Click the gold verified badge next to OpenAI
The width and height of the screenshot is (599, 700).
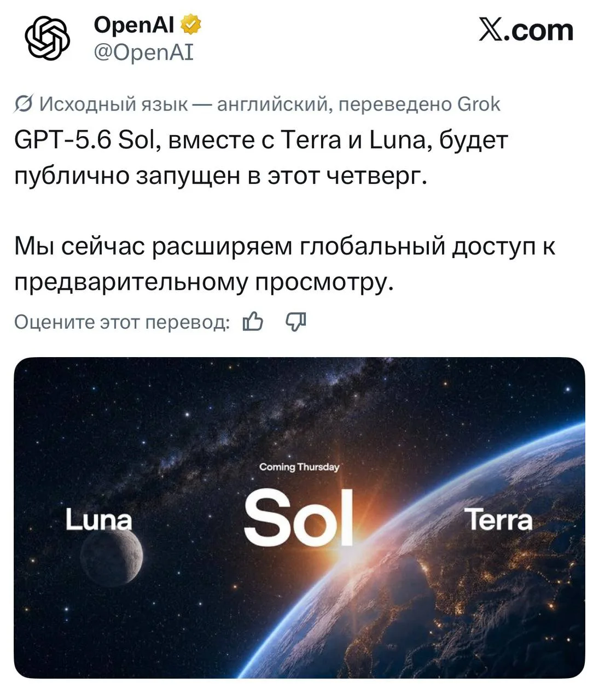(x=191, y=25)
